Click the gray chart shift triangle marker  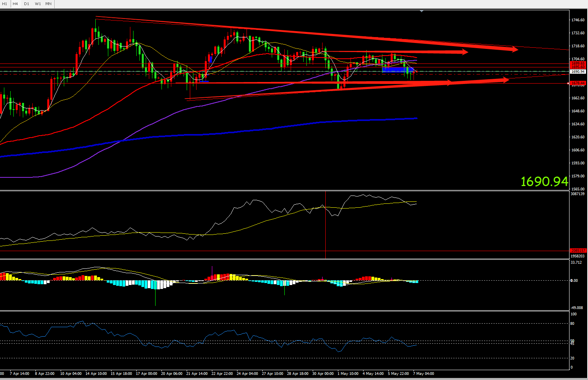[422, 11]
